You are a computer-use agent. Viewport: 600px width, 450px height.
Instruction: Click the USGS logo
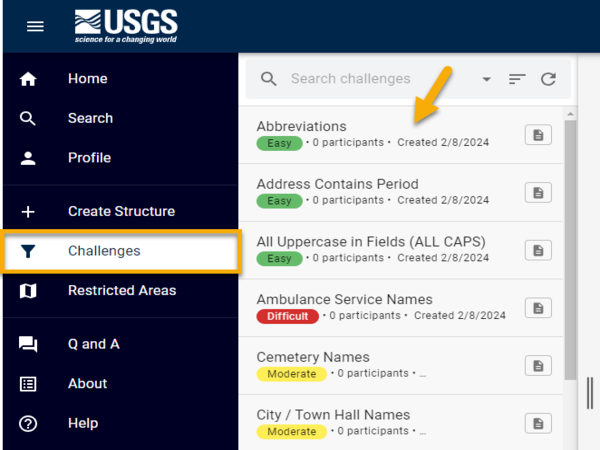click(126, 26)
